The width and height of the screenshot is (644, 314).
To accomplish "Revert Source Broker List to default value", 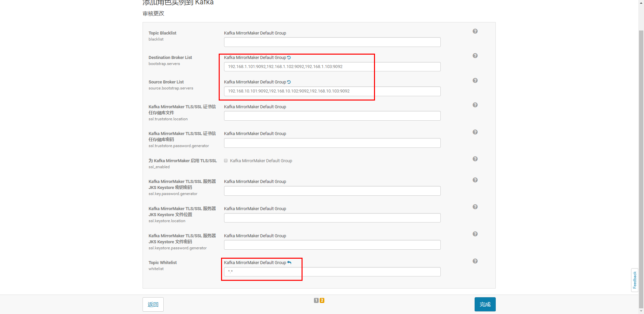I will pos(289,82).
